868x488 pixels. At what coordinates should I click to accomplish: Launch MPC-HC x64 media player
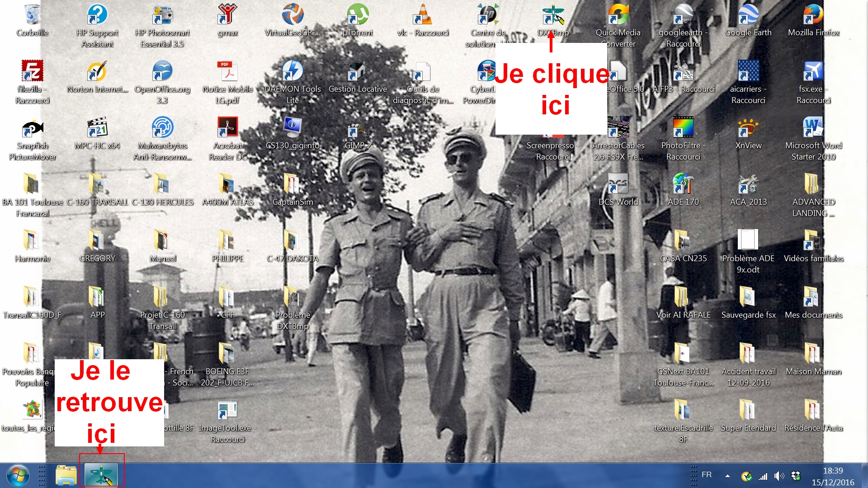point(97,128)
